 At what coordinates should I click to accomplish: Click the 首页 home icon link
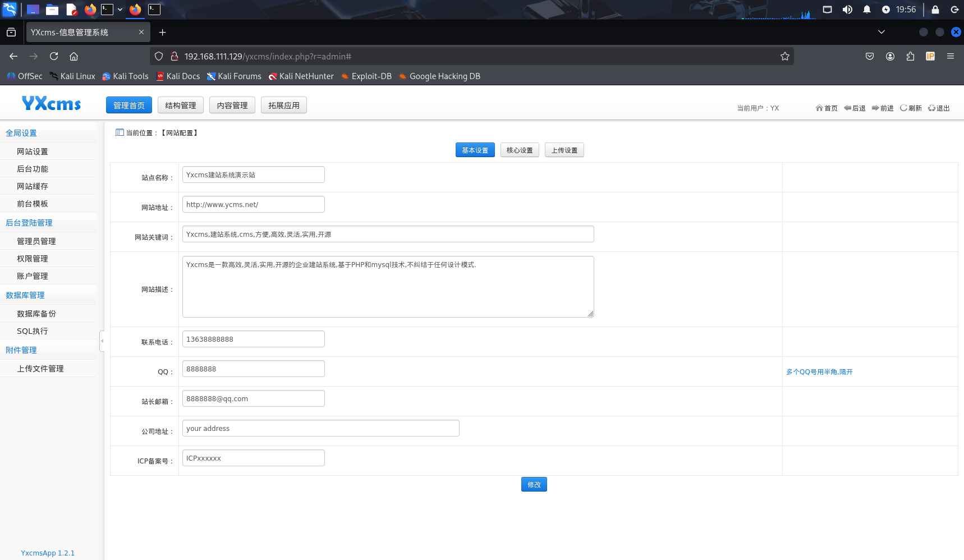tap(827, 108)
